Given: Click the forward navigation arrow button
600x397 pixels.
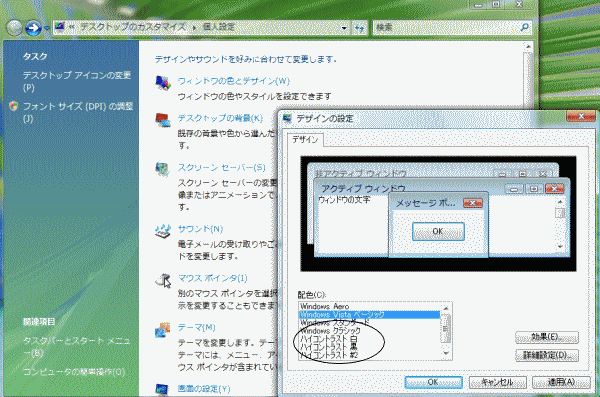Looking at the screenshot, I should tap(33, 28).
